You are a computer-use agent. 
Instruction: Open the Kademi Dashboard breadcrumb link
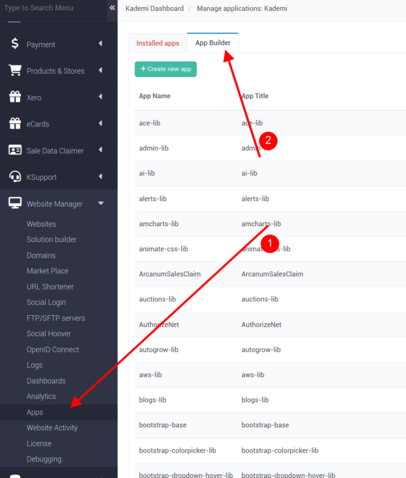click(155, 8)
